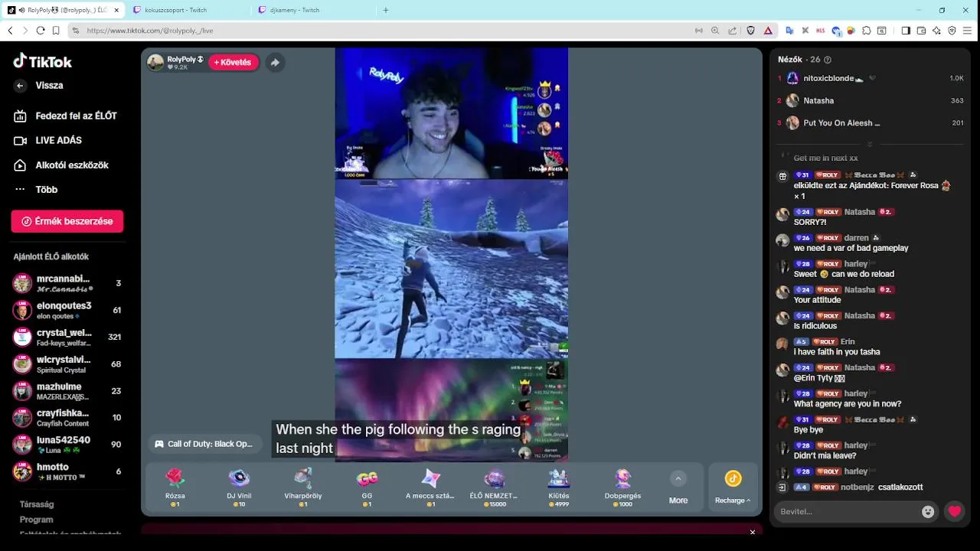Send GG gift
This screenshot has height=551, width=980.
(367, 487)
